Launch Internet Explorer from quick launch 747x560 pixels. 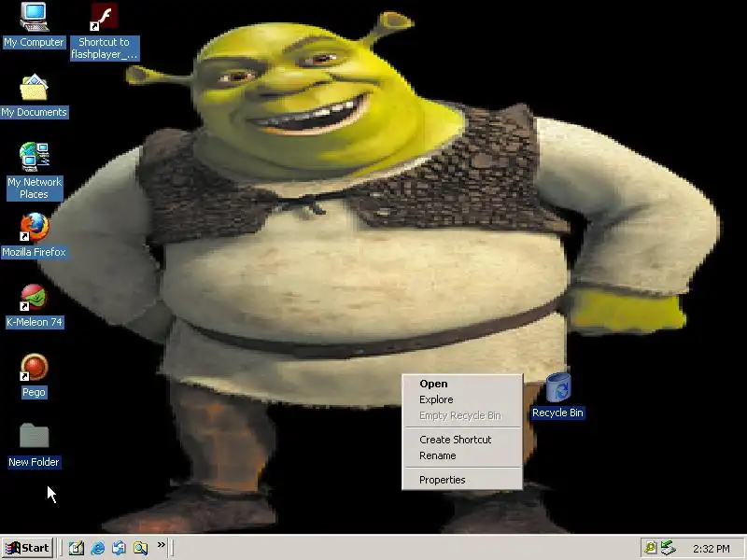coord(98,548)
